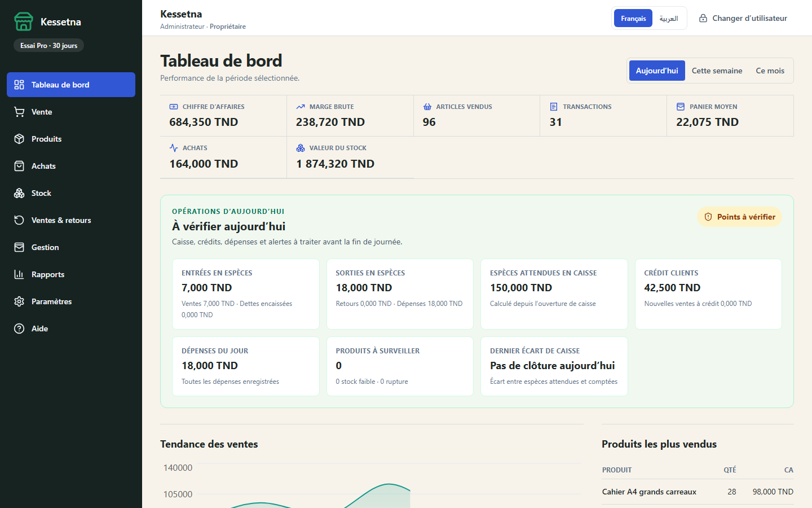The image size is (812, 508).
Task: Click the Valeur du stock cubes icon
Action: 301,148
